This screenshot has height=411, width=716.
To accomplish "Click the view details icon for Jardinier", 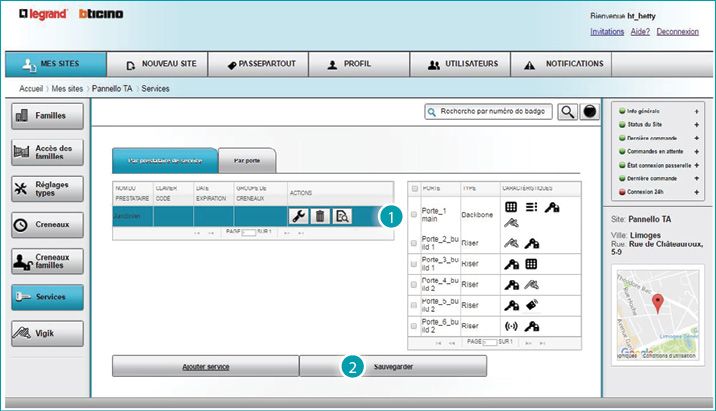I will (342, 216).
